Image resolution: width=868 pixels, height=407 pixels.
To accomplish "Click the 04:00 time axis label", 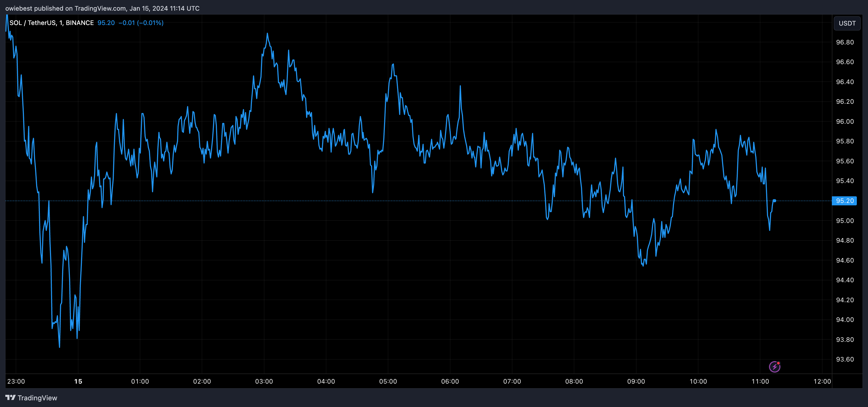I will (326, 381).
